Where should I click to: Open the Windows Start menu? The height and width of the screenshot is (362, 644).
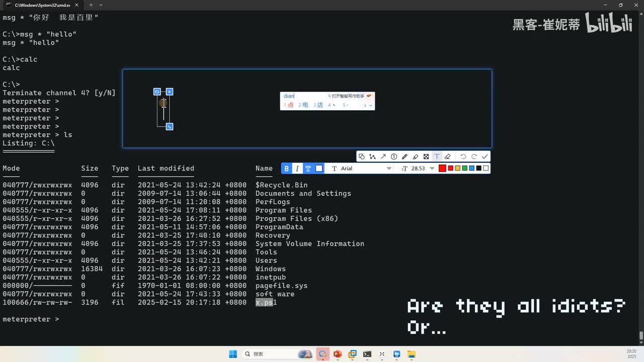pos(233,354)
